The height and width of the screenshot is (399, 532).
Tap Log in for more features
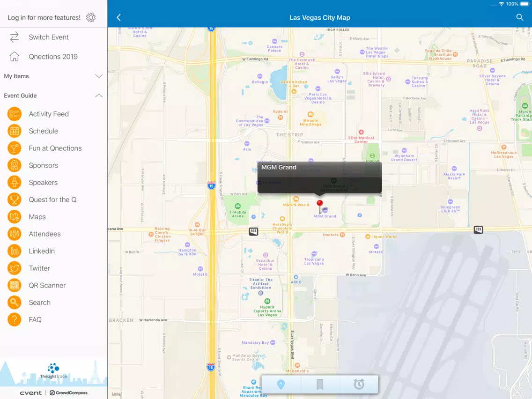click(44, 18)
